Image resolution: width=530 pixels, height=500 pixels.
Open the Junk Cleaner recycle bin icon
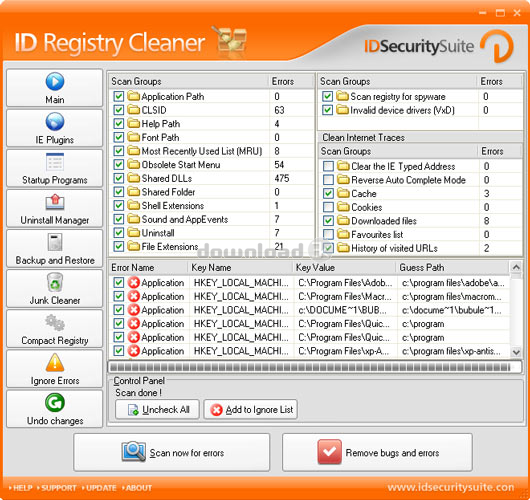tap(55, 282)
